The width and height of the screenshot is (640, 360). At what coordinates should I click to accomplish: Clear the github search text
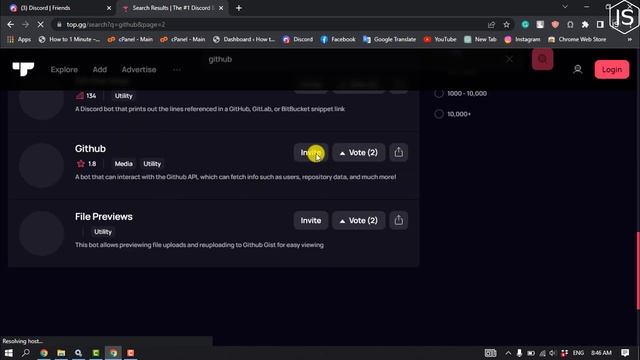pos(509,60)
